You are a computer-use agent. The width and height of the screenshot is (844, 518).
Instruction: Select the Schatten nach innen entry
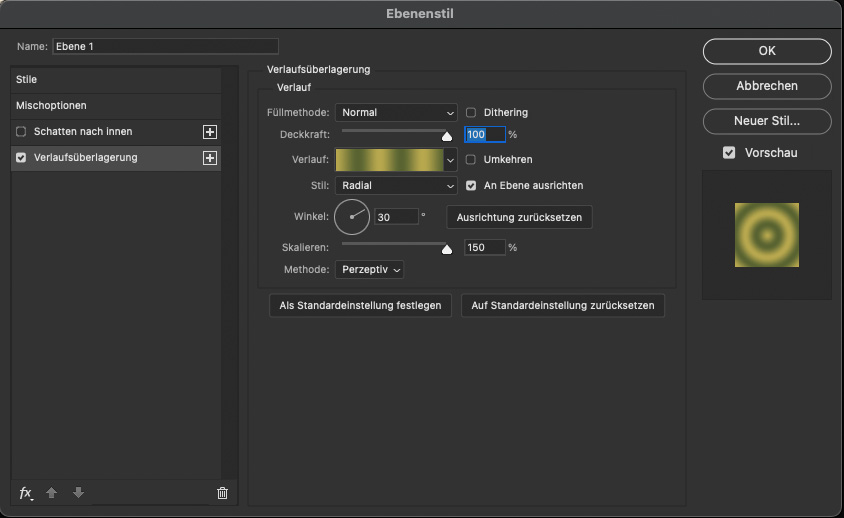click(x=116, y=132)
